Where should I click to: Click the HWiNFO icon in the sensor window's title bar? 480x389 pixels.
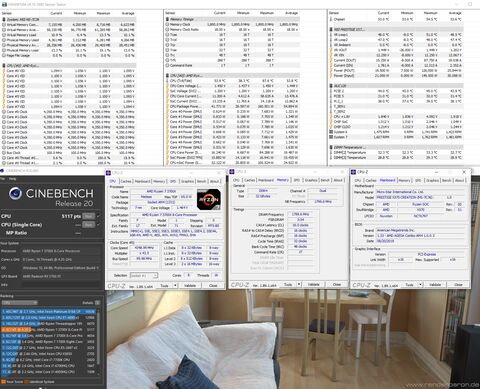click(x=4, y=4)
